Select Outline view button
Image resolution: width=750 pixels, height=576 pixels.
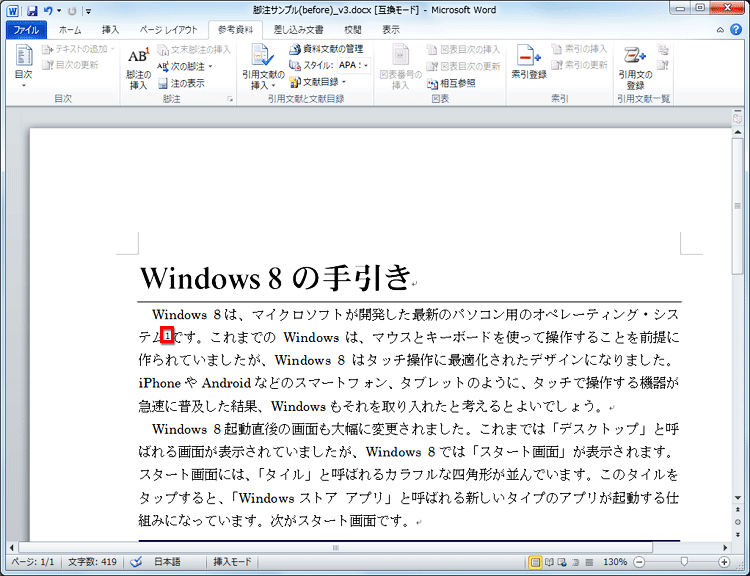(x=576, y=562)
